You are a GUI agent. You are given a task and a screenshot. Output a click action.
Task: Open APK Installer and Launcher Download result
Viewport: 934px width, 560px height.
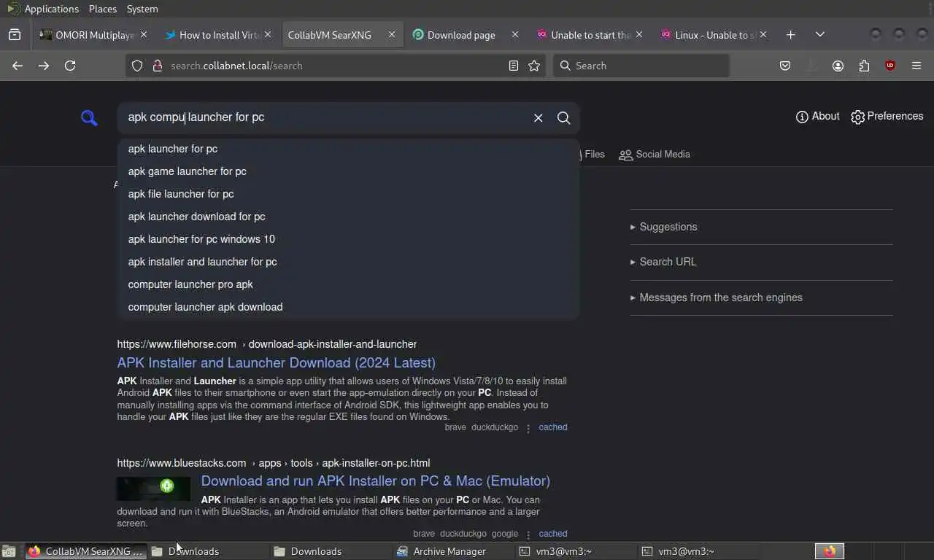pyautogui.click(x=276, y=362)
